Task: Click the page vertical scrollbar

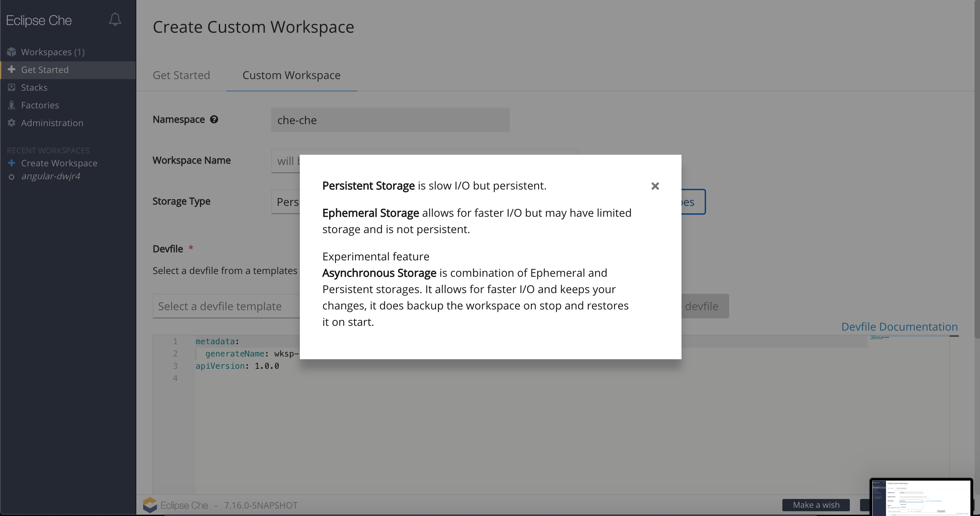Action: tap(977, 169)
